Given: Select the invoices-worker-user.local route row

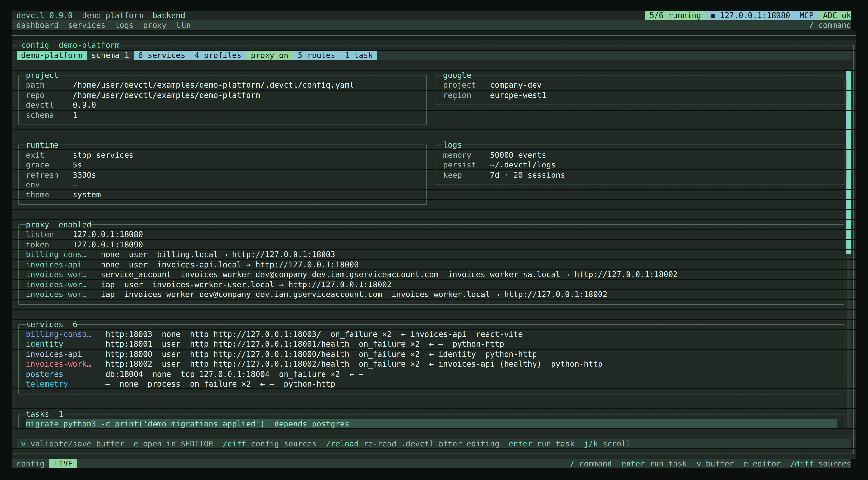Looking at the screenshot, I should [431, 285].
